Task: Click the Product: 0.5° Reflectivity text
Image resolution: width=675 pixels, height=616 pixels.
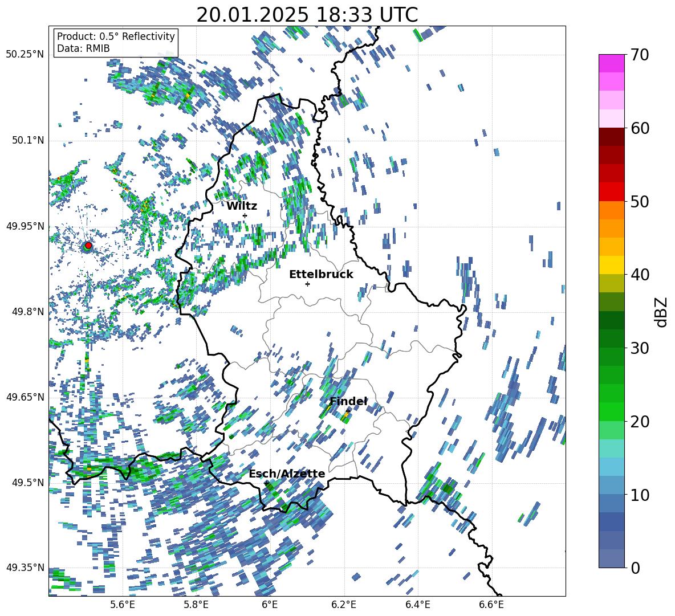Action: [x=116, y=36]
